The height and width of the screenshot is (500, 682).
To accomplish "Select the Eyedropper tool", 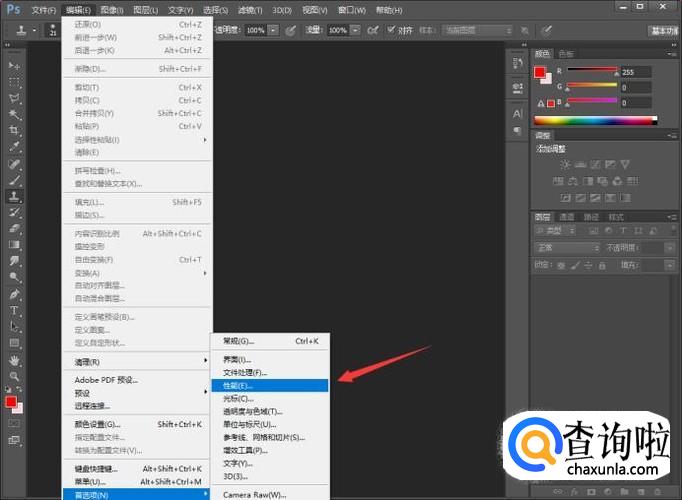I will [15, 146].
